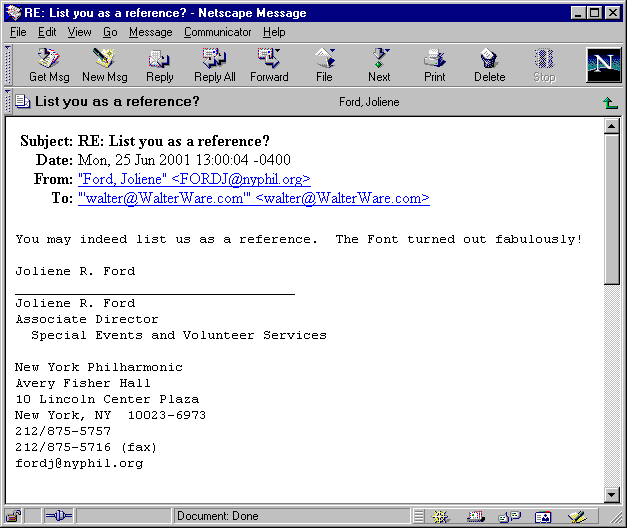Click the Stop toolbar icon
The image size is (627, 528).
[x=544, y=59]
